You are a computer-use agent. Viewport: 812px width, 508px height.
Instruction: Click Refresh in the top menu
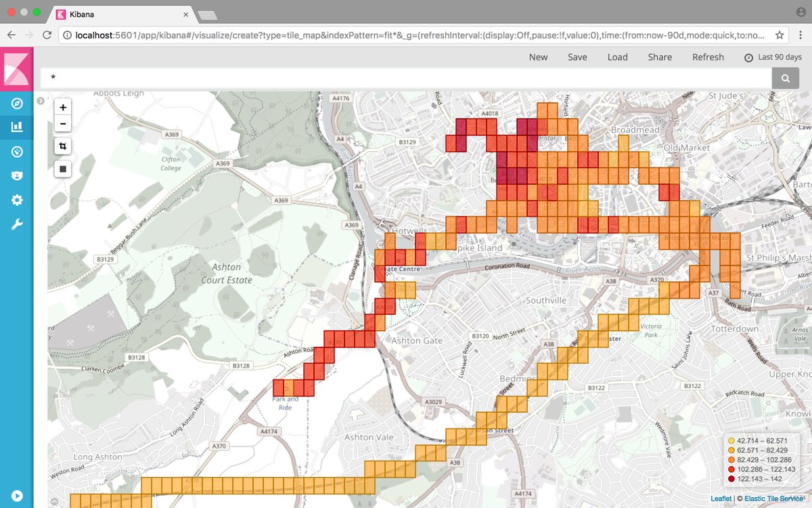coord(708,57)
